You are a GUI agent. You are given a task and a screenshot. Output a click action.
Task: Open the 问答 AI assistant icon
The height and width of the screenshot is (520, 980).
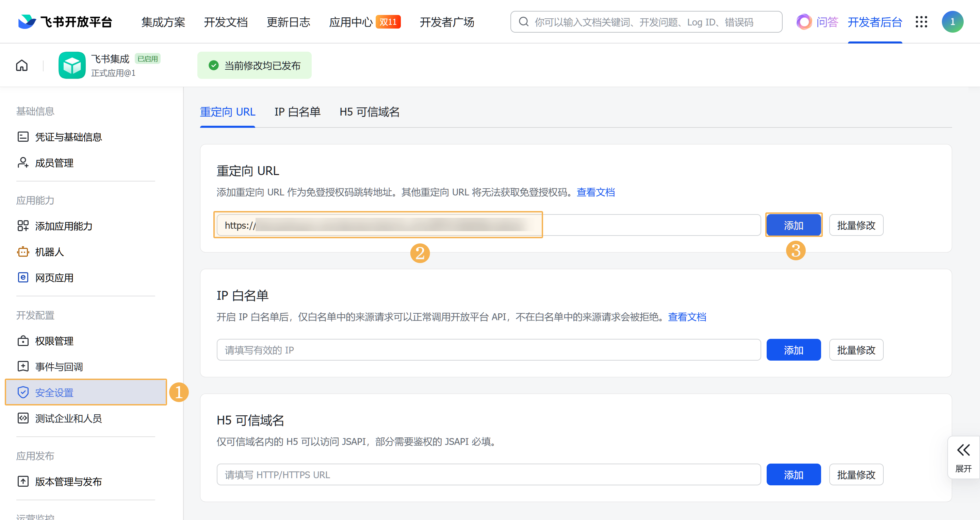(804, 22)
